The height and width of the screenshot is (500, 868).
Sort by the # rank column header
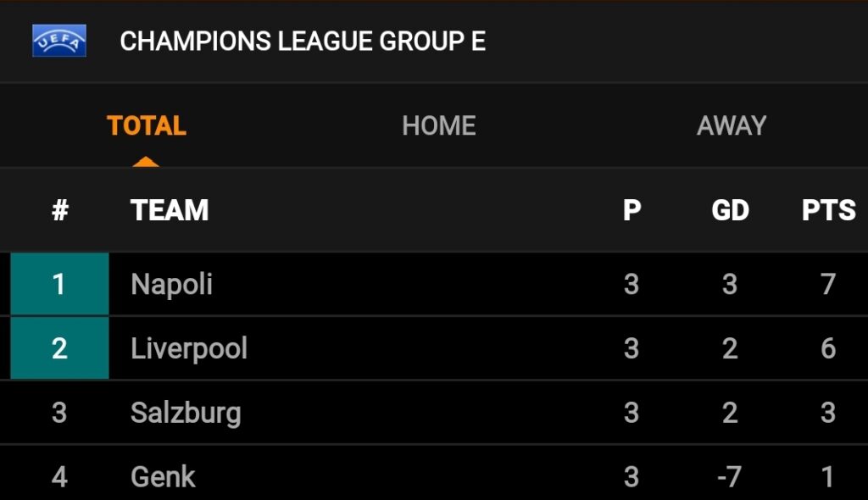click(60, 210)
